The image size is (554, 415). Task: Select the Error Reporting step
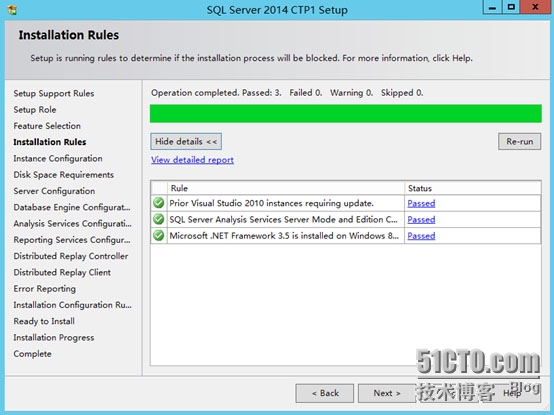[x=45, y=289]
